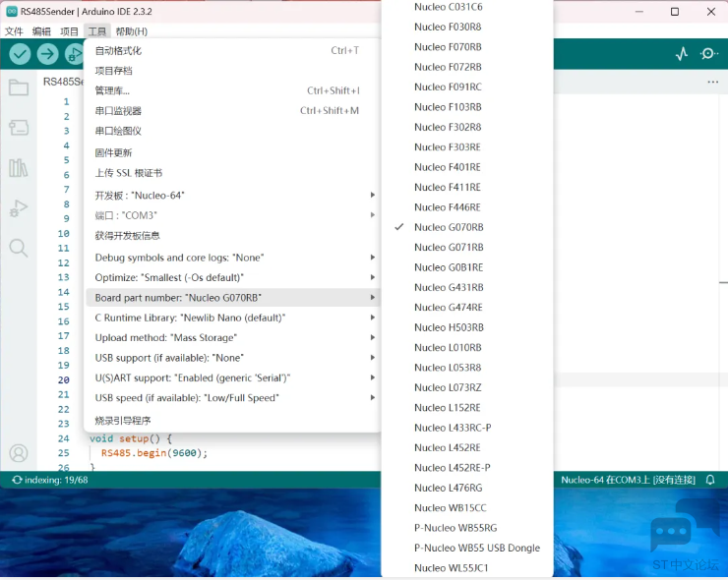
Task: Open 串口监视器 from the menu
Action: pyautogui.click(x=233, y=110)
